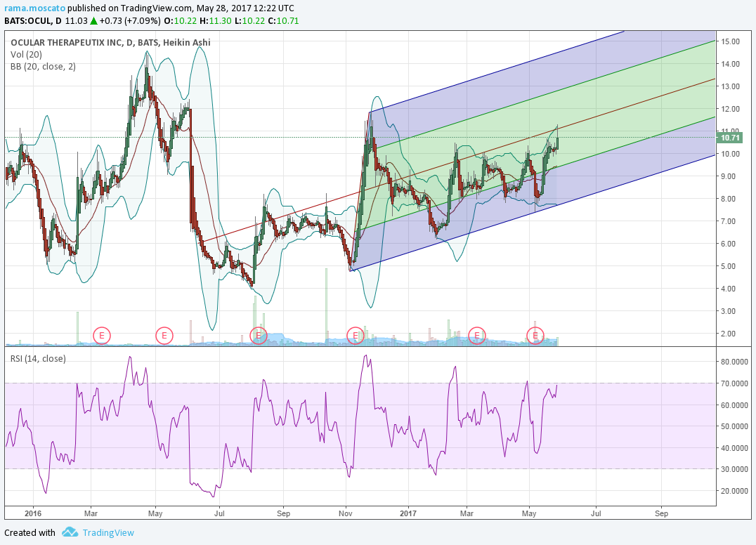Click the green up-arrow price change icon
The image size is (756, 545).
click(93, 21)
